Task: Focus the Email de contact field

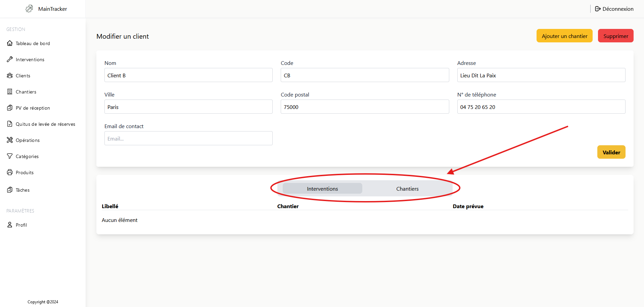Action: pyautogui.click(x=188, y=139)
